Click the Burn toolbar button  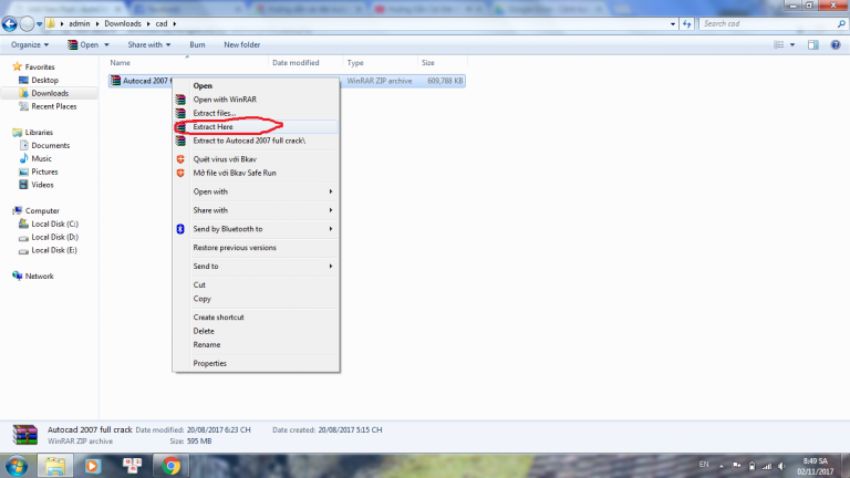(197, 45)
